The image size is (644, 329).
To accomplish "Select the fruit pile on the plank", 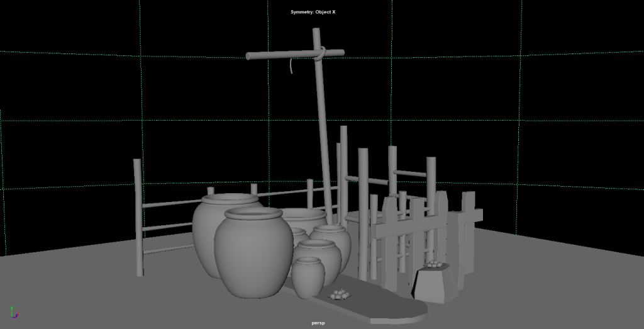I will [x=340, y=294].
